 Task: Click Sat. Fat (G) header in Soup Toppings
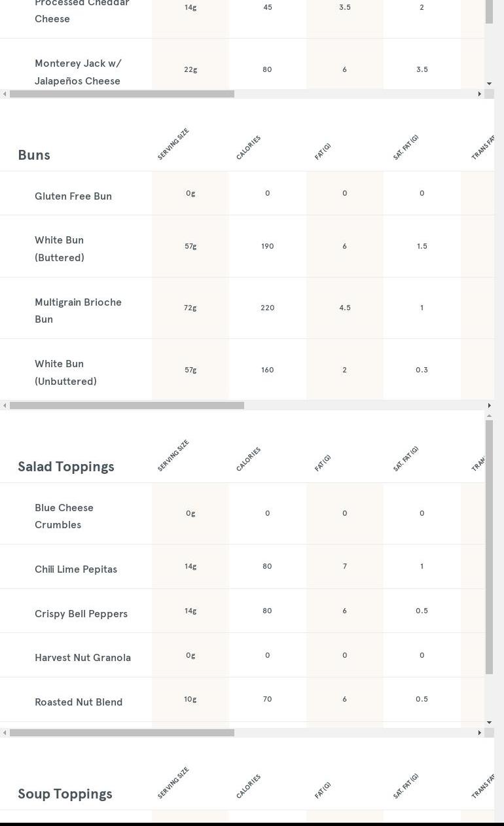click(x=406, y=787)
